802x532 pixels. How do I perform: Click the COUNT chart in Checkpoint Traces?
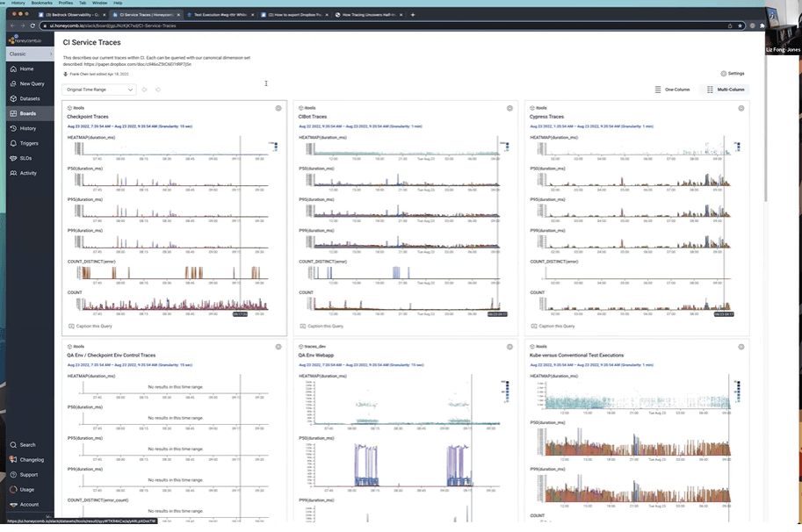click(167, 305)
